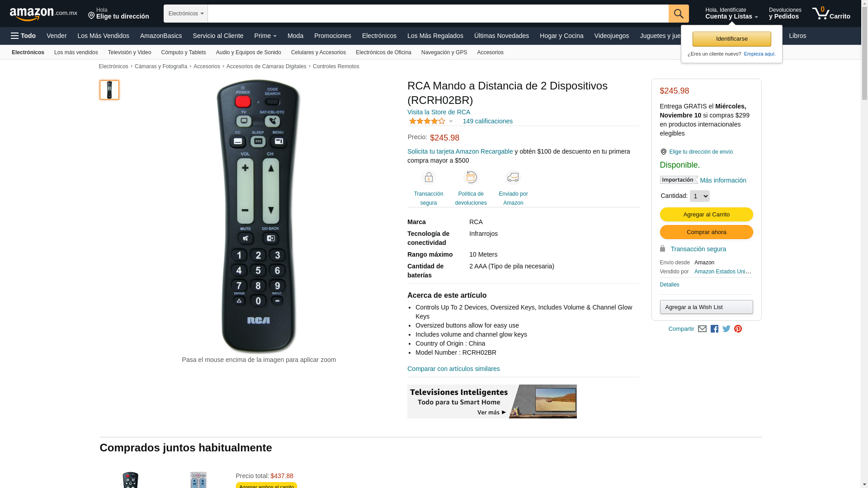Click the Transacción segura lock icon
Viewport: 868px width, 488px height.
tap(428, 178)
